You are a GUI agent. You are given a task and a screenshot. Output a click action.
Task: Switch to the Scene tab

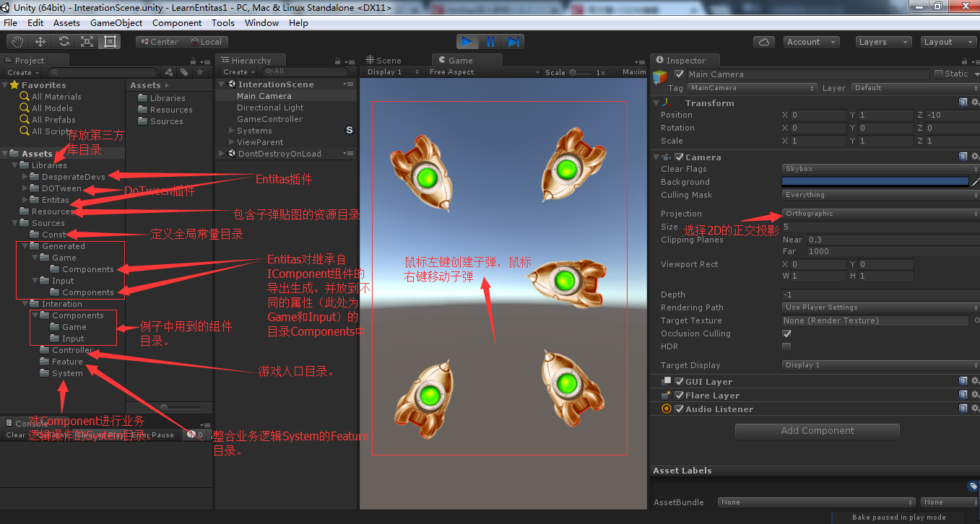pos(383,61)
